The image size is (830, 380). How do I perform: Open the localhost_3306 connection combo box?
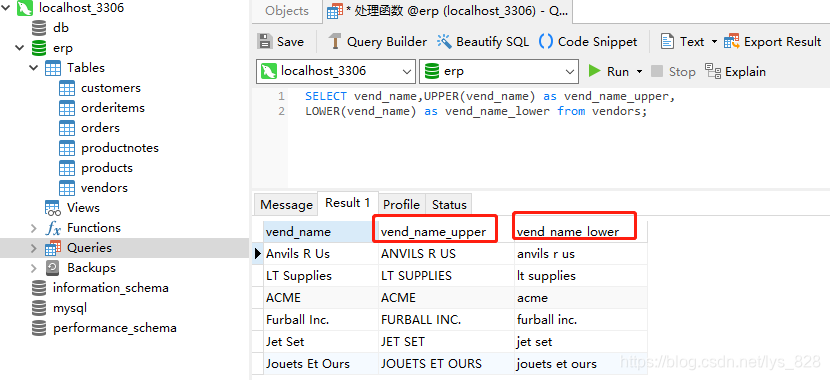click(x=336, y=71)
